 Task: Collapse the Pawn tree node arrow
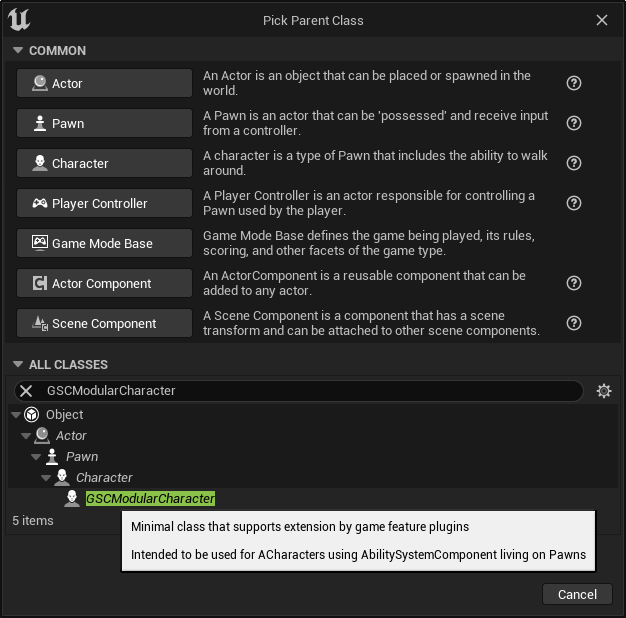37,457
